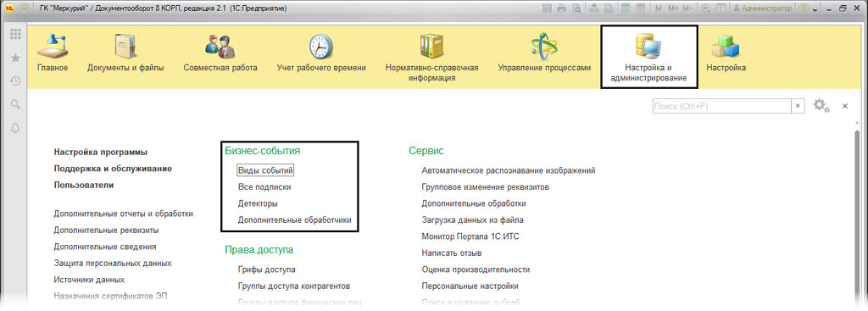The width and height of the screenshot is (868, 311).
Task: Select Настройка и администрирование tab
Action: pyautogui.click(x=648, y=57)
